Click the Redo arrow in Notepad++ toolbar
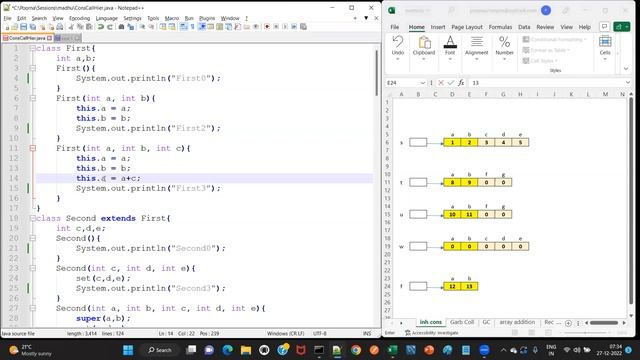This screenshot has width=640, height=360. (x=110, y=27)
